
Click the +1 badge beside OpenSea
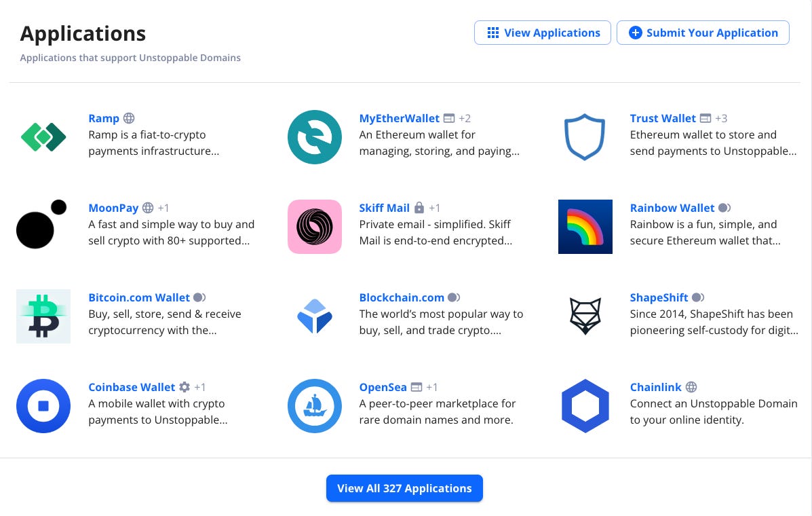(432, 387)
